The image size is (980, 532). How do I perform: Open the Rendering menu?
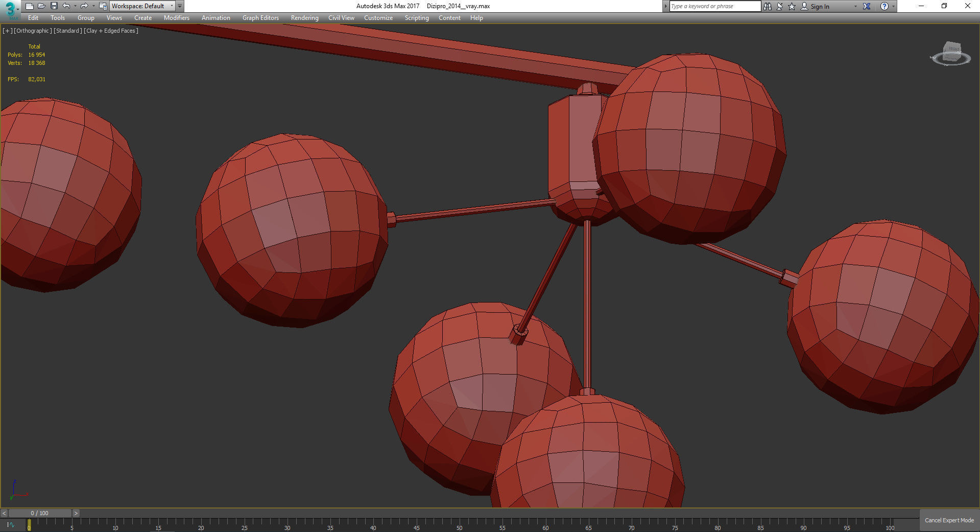305,18
